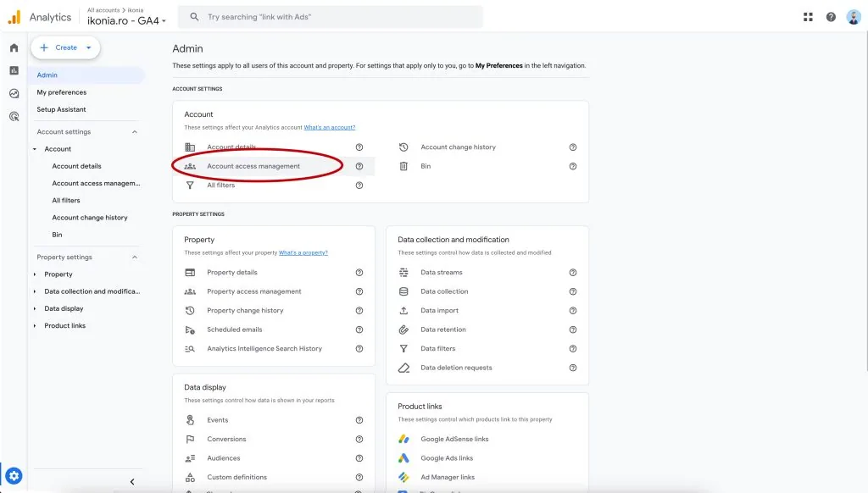Open the Home icon in left rail
Viewport: 868px width, 493px height.
pyautogui.click(x=14, y=47)
